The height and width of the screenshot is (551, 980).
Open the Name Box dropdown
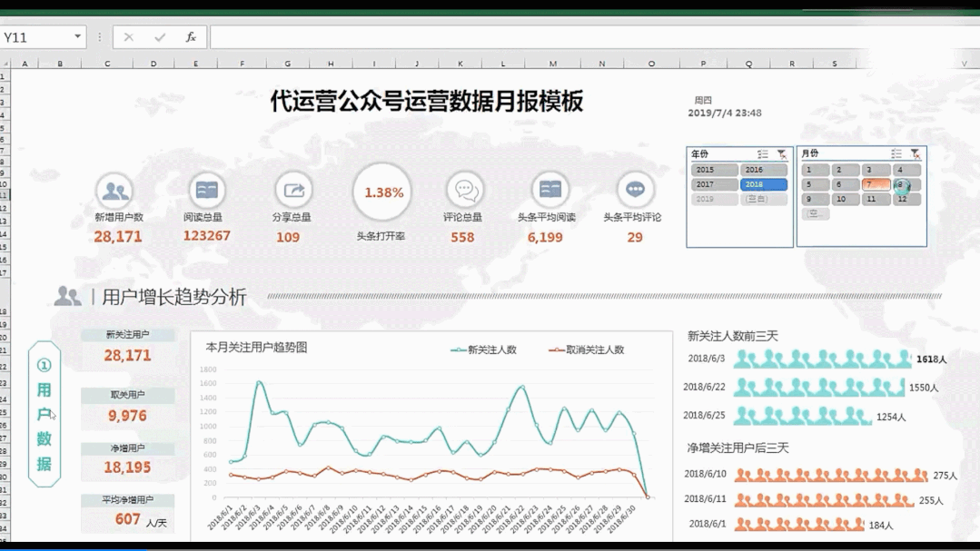tap(77, 37)
